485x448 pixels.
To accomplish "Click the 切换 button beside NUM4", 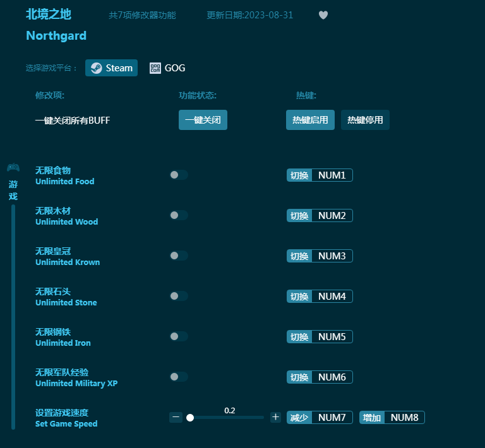I will [x=299, y=297].
